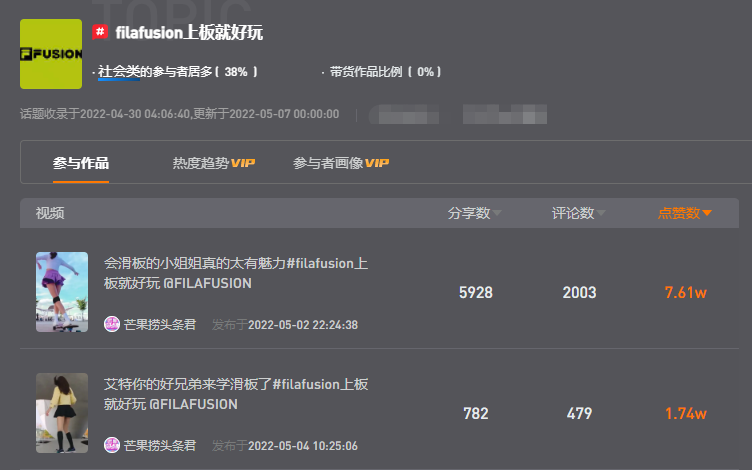Open the 热度趋势 tab

point(201,163)
